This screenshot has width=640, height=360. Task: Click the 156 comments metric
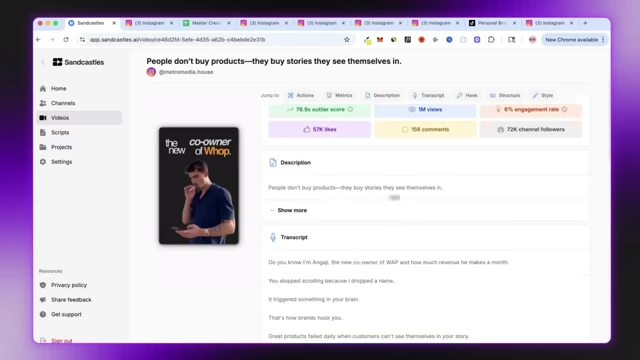point(425,129)
